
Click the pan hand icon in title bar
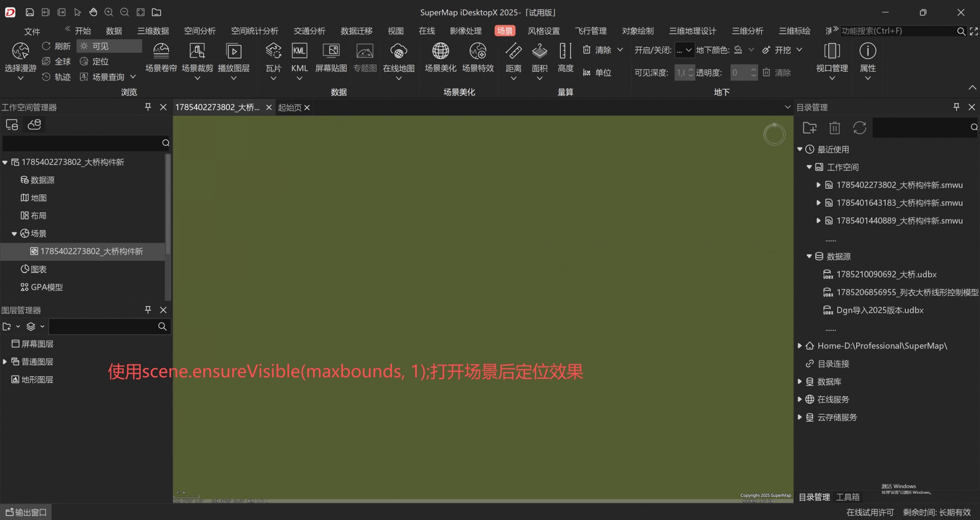point(93,12)
